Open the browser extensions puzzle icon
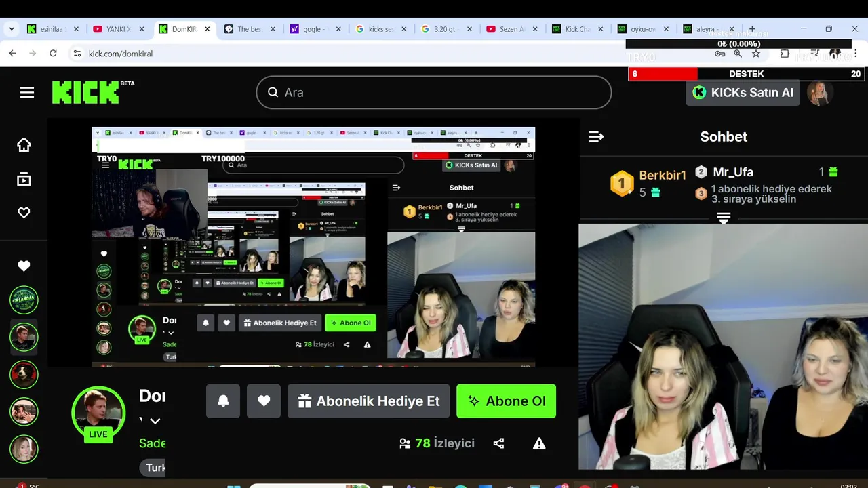 (785, 54)
